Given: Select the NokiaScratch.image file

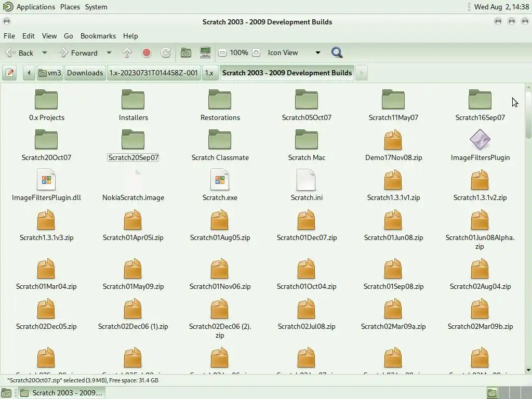Looking at the screenshot, I should tap(133, 185).
